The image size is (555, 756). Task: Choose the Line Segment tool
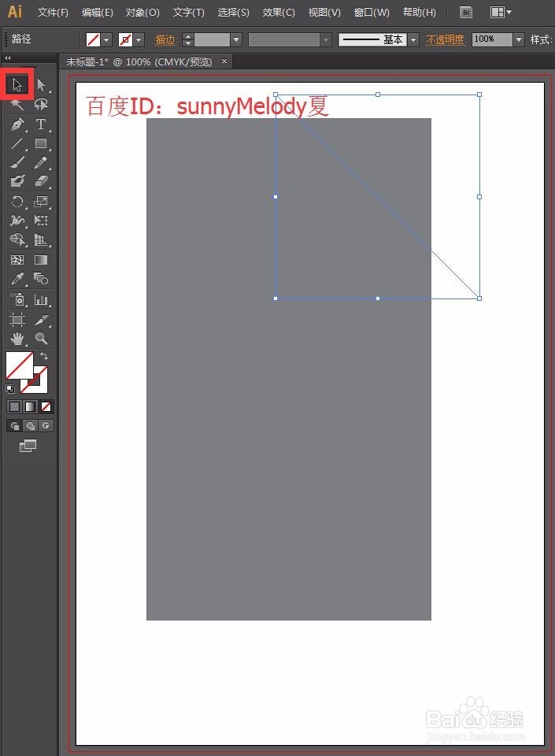[17, 143]
